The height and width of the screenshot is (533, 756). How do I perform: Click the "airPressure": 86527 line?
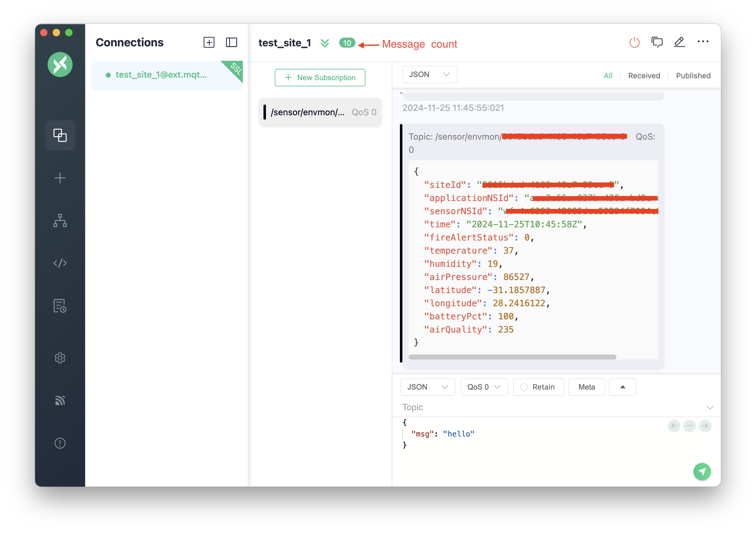(x=479, y=277)
